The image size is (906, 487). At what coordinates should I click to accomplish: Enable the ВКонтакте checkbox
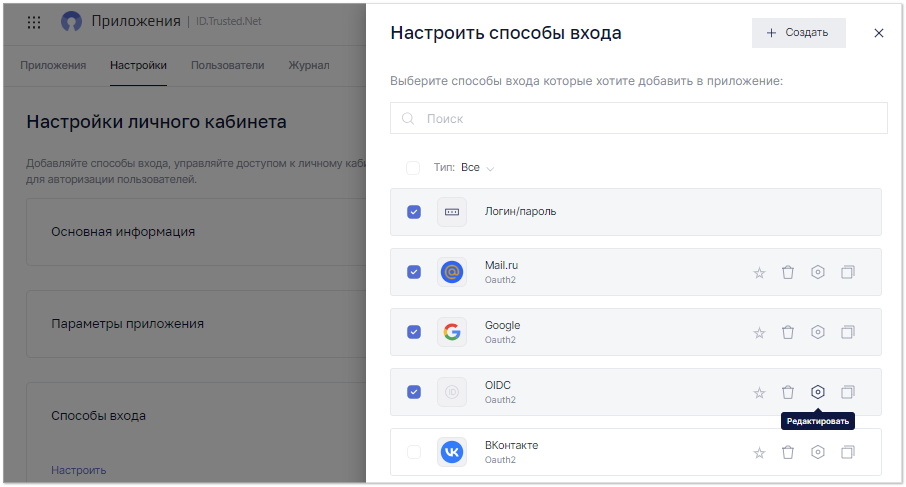pyautogui.click(x=414, y=452)
